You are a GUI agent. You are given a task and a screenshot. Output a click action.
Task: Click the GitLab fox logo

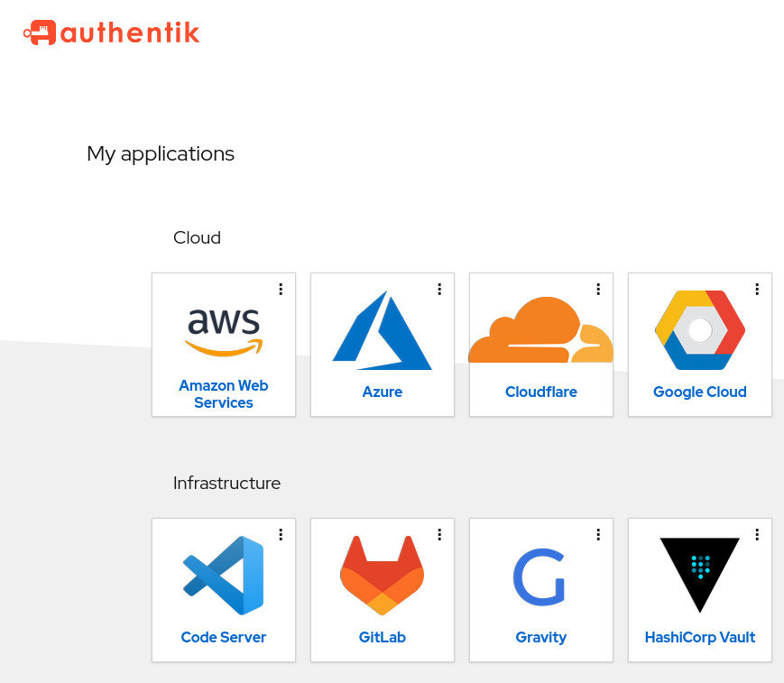[382, 576]
